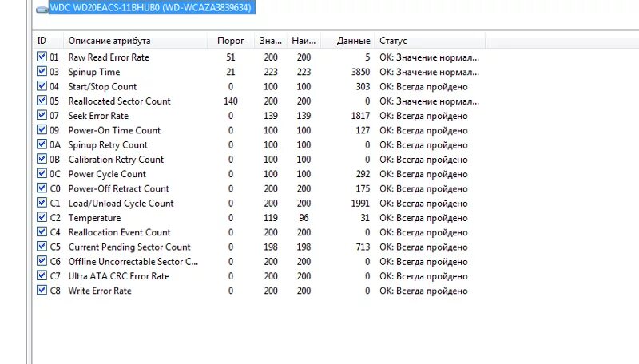
Task: Select Write Error Rate row name
Action: 100,291
